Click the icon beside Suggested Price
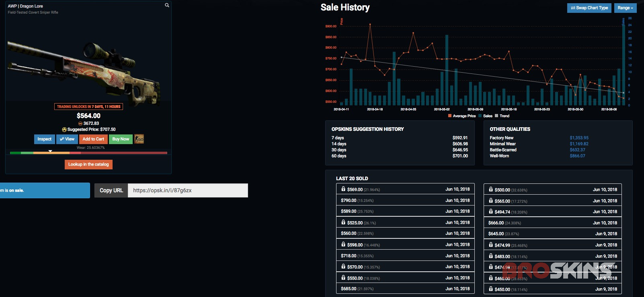The width and height of the screenshot is (644, 297). (64, 129)
